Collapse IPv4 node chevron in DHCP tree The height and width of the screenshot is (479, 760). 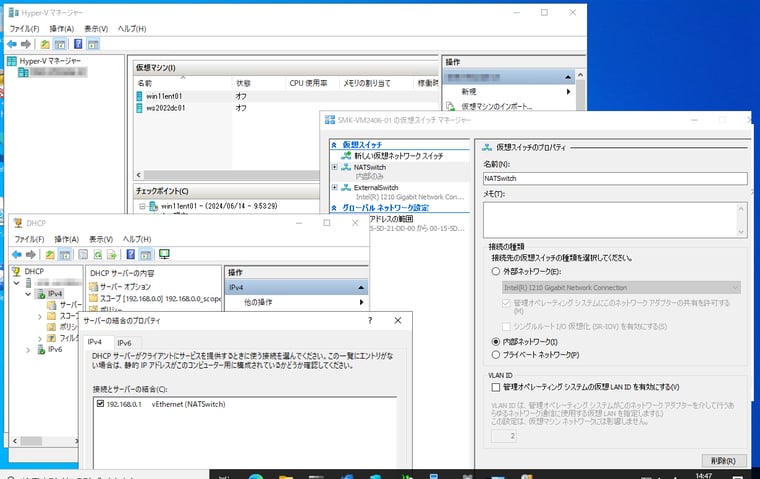click(28, 294)
